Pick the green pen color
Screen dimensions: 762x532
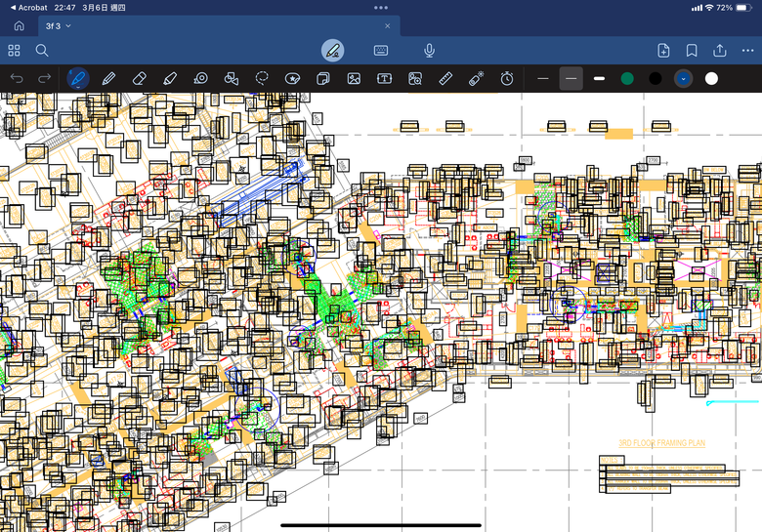[627, 79]
